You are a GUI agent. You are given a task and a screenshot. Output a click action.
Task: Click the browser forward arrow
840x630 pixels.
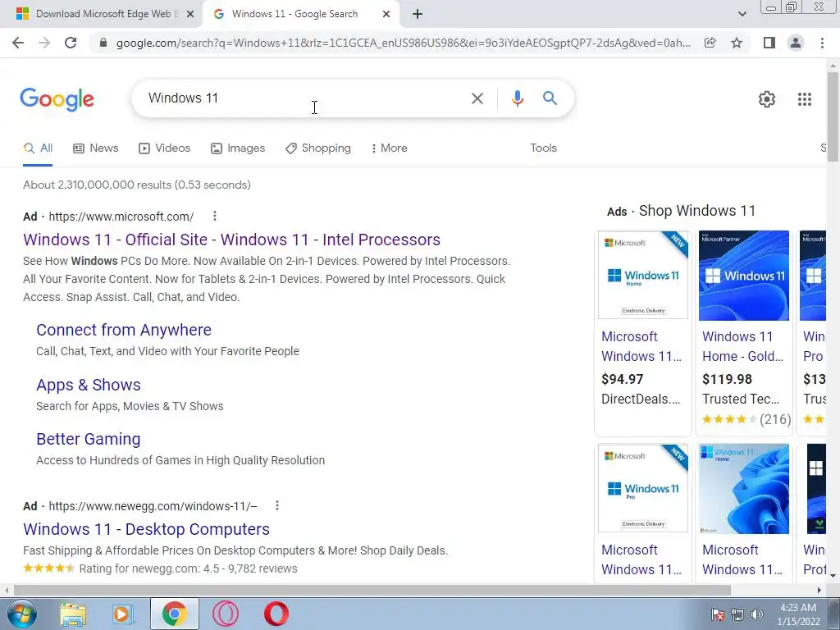[44, 43]
